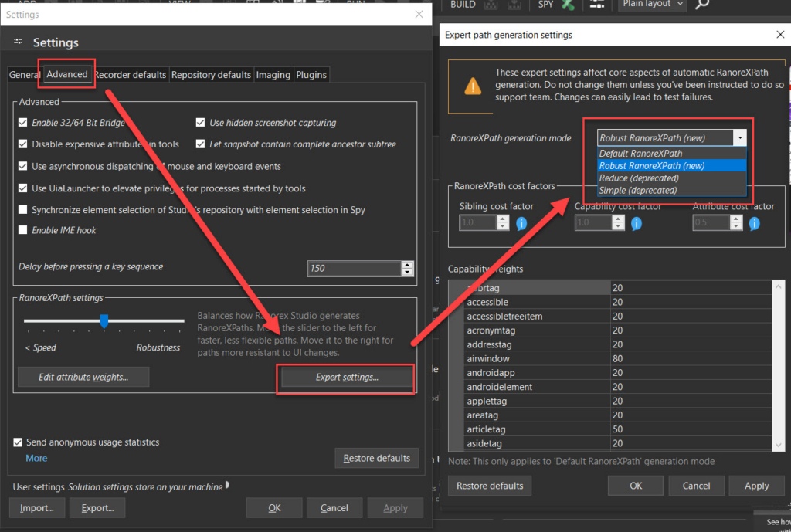Click the Capability weights scrollbar down arrow
The width and height of the screenshot is (791, 532).
pyautogui.click(x=778, y=445)
